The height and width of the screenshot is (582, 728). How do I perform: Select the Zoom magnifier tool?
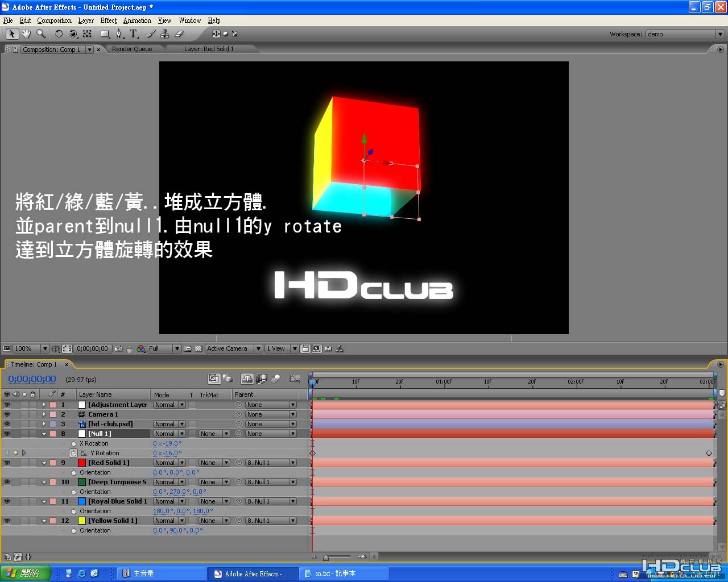41,34
